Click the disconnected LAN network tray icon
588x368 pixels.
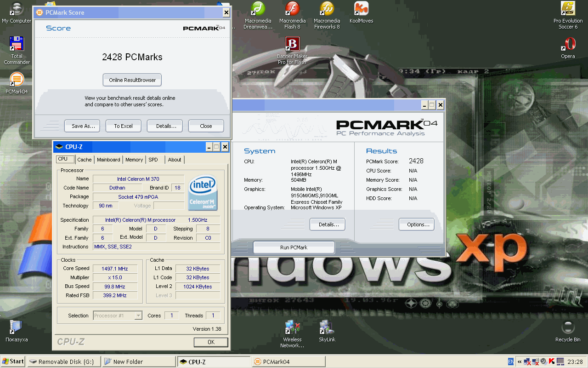527,362
